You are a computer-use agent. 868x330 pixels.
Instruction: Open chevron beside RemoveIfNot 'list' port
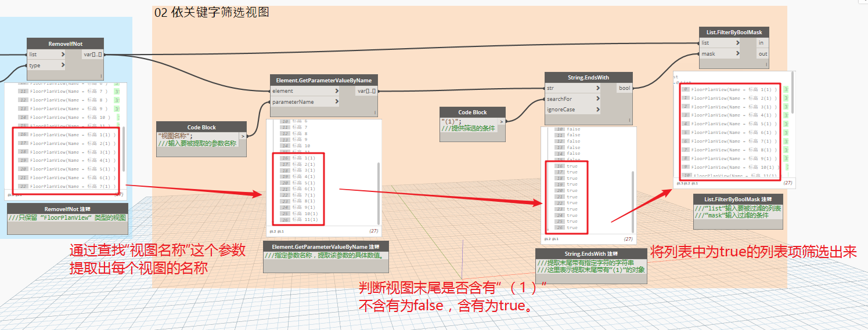pos(62,55)
